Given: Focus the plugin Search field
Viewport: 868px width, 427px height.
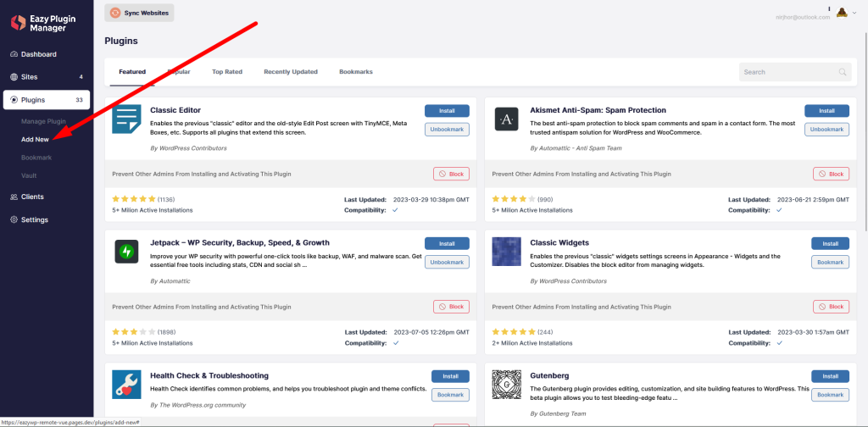Looking at the screenshot, I should point(795,72).
